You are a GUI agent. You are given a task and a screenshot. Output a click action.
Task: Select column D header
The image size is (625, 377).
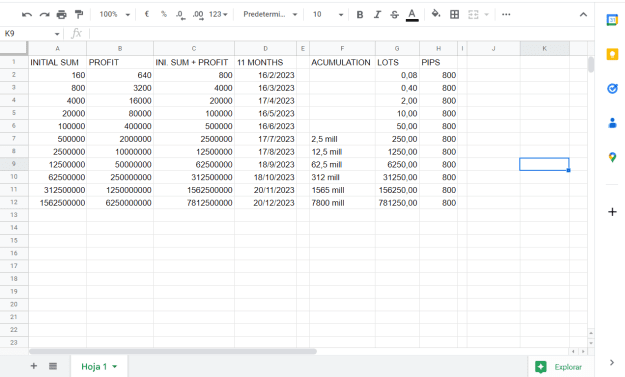point(265,49)
